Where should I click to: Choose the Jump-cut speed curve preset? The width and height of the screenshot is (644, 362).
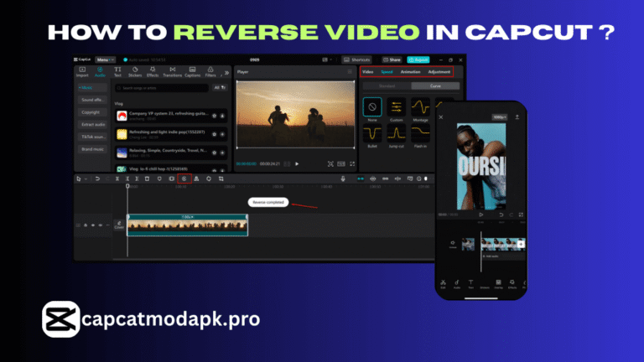click(x=397, y=134)
